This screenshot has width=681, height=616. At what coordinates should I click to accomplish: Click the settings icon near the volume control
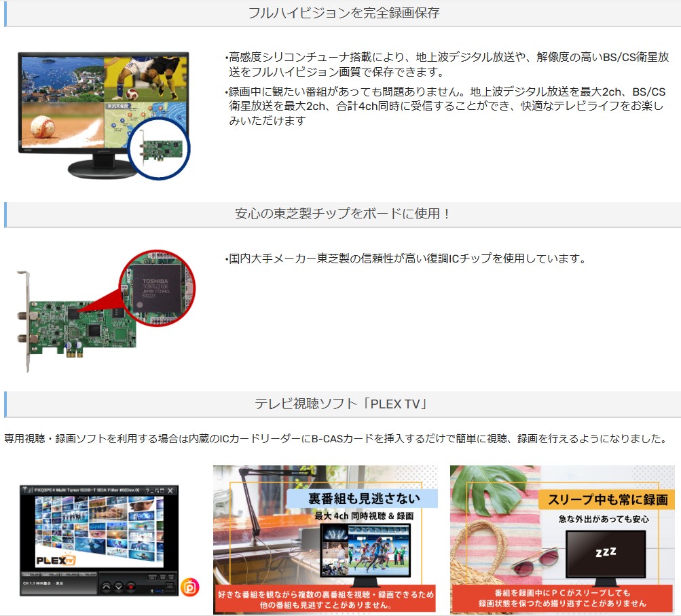170,585
